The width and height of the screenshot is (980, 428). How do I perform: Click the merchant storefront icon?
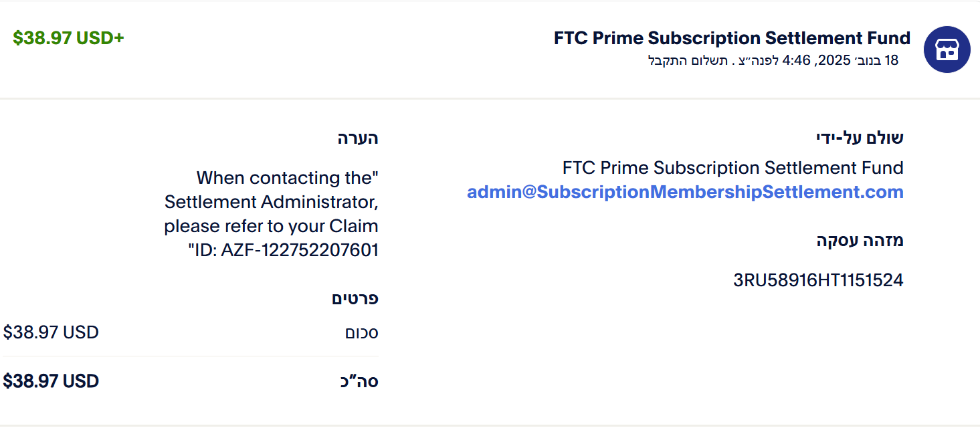click(947, 49)
